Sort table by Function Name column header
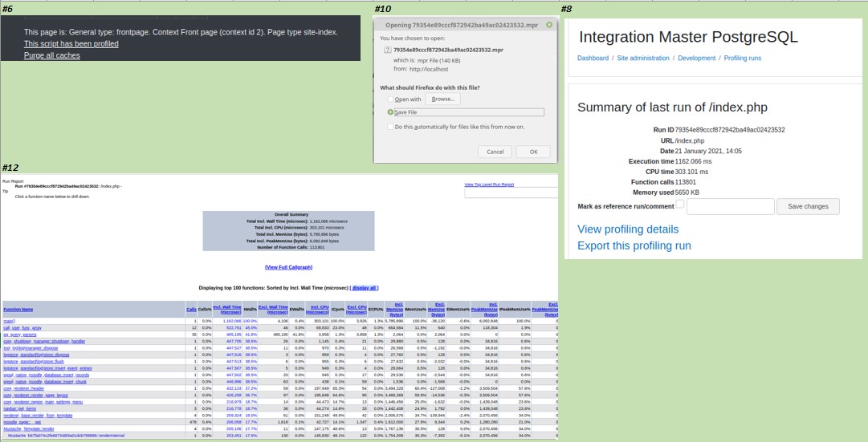868x442 pixels. (x=18, y=309)
